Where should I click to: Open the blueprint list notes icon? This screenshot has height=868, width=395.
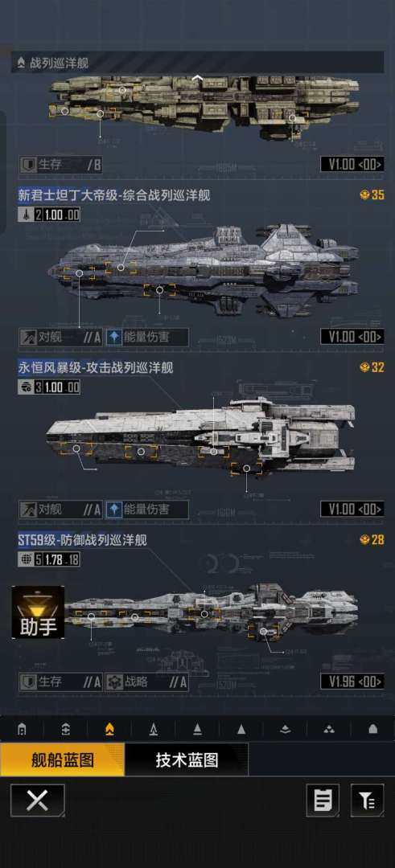point(323,800)
